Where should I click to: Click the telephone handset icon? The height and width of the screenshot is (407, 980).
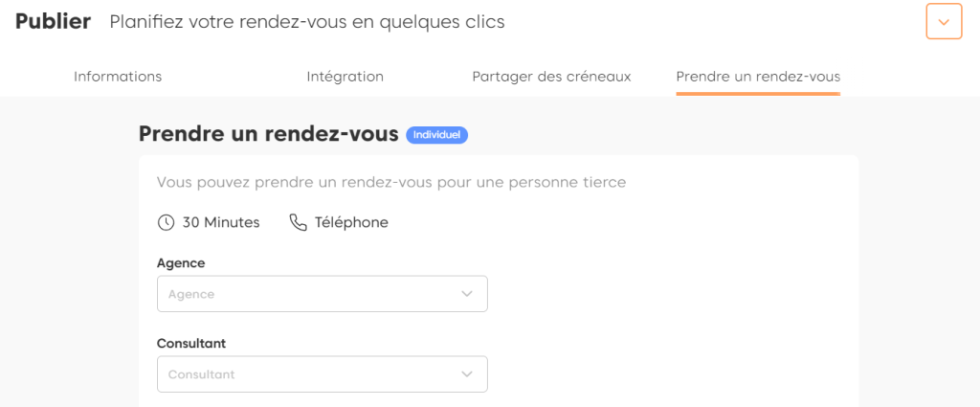pyautogui.click(x=298, y=222)
